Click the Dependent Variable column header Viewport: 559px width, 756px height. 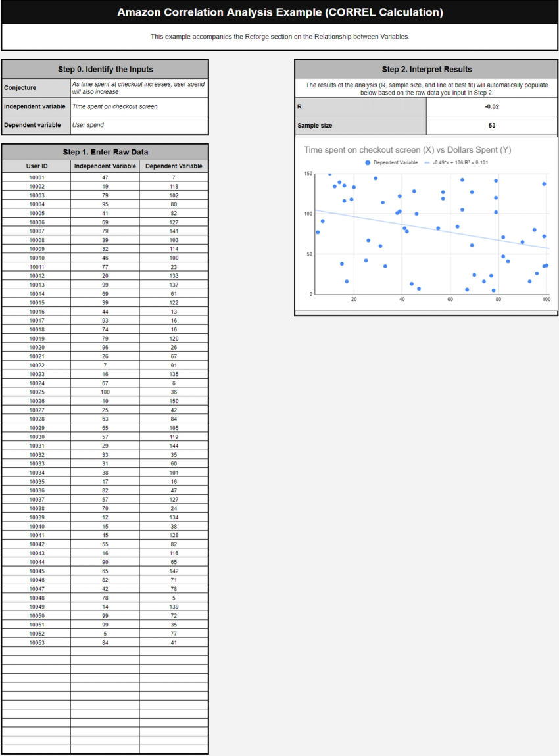(x=174, y=166)
